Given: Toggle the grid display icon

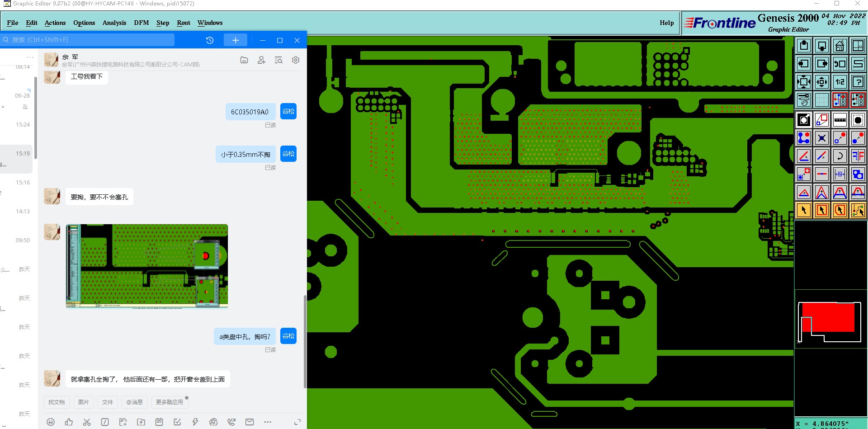Looking at the screenshot, I should tap(822, 100).
